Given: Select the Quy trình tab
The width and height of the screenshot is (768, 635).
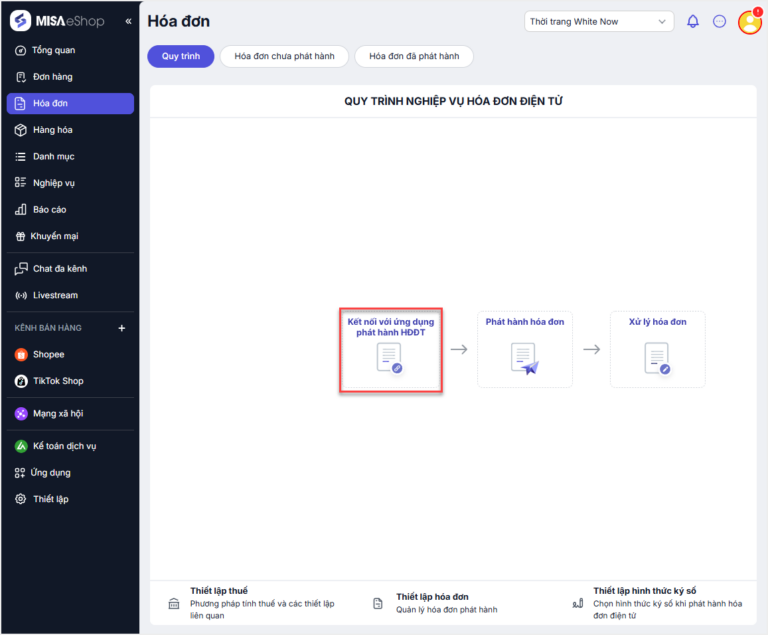Looking at the screenshot, I should (181, 56).
